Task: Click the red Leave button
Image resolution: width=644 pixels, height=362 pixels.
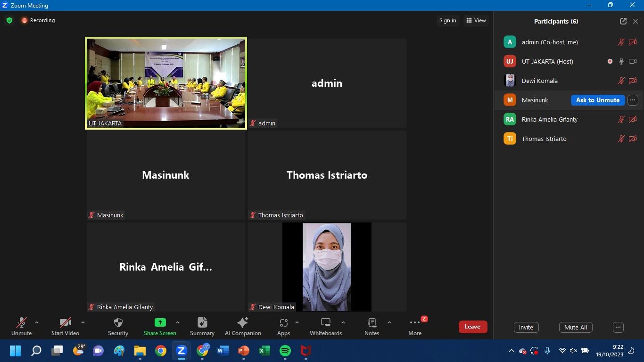Action: 473,327
